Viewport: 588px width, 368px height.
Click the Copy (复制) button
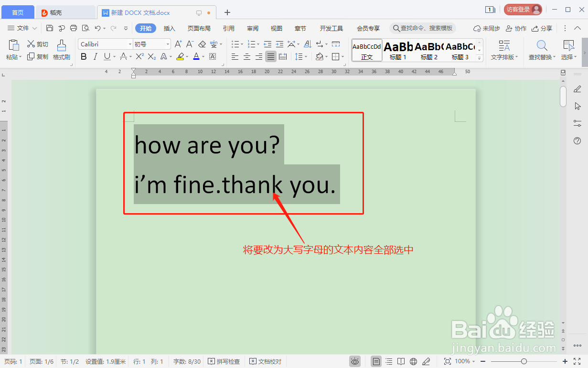38,56
